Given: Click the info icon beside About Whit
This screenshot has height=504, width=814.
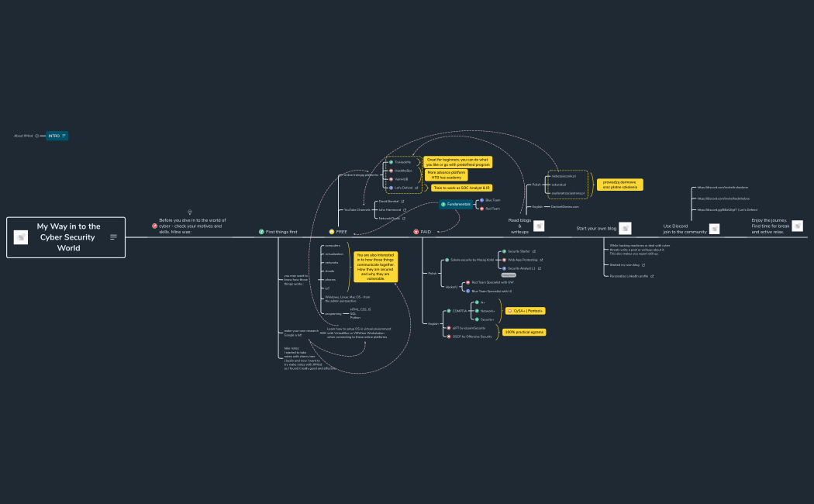Looking at the screenshot, I should click(x=36, y=135).
